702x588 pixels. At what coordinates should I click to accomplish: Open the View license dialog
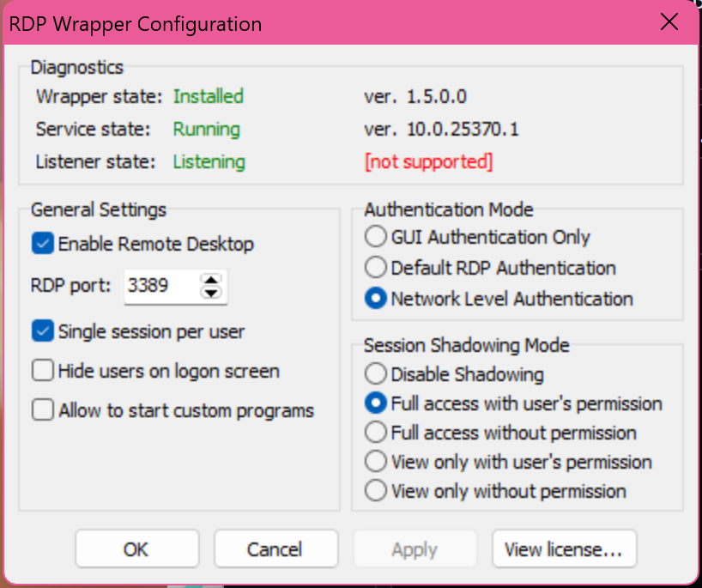[564, 549]
